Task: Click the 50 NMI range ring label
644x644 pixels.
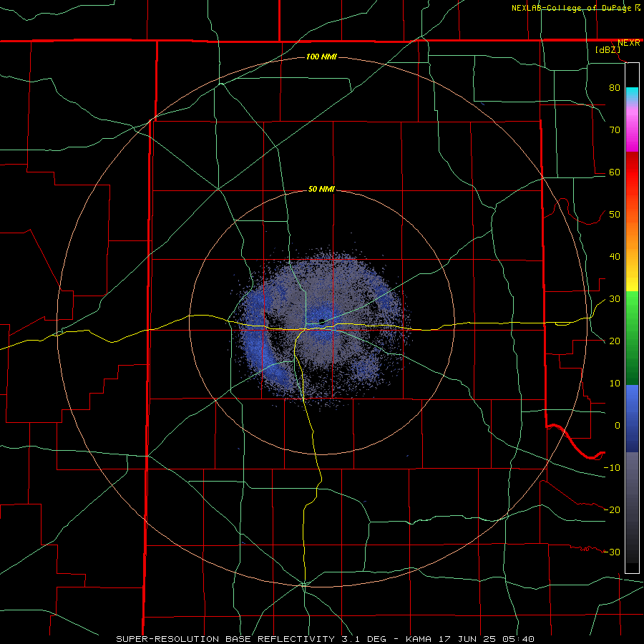Action: 321,189
